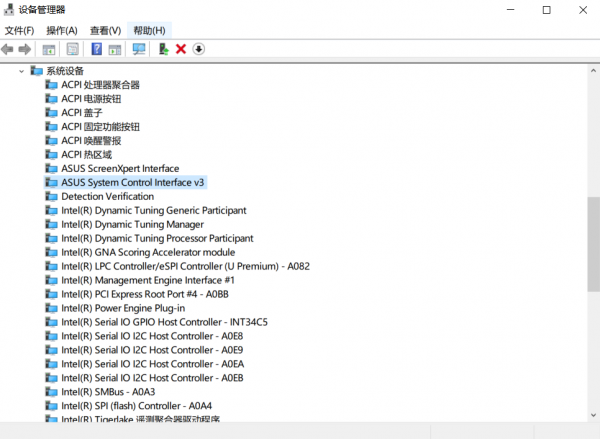600x439 pixels.
Task: Open the 查看(V) menu
Action: pyautogui.click(x=105, y=30)
